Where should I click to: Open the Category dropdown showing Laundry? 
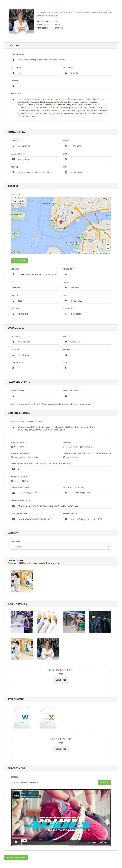click(x=61, y=547)
